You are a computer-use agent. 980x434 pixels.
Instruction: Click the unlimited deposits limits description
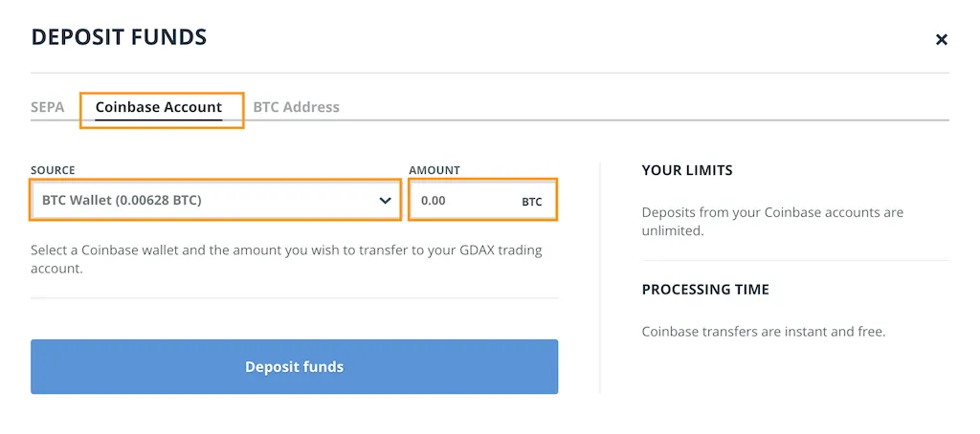coord(772,221)
